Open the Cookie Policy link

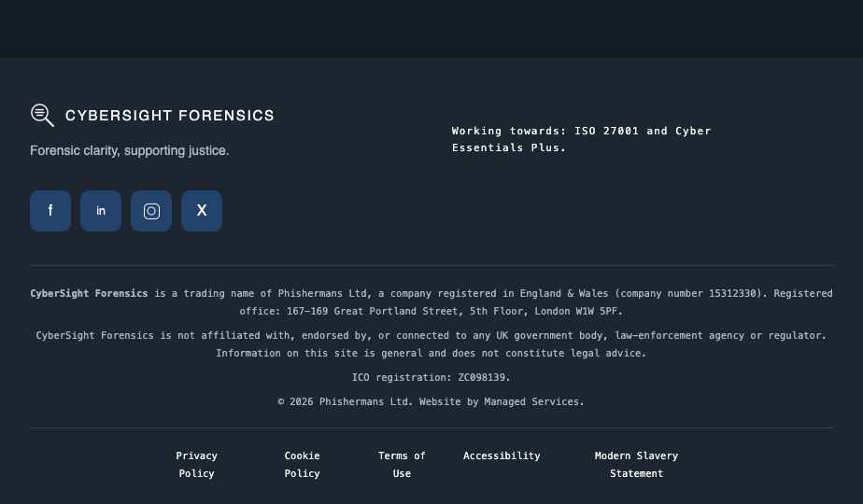303,465
